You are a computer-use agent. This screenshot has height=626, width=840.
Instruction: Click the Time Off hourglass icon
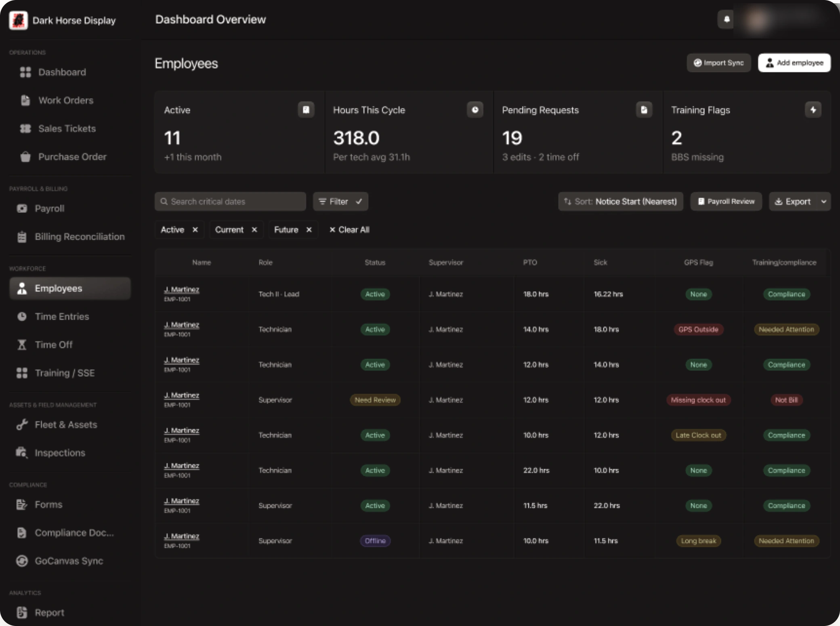tap(22, 345)
